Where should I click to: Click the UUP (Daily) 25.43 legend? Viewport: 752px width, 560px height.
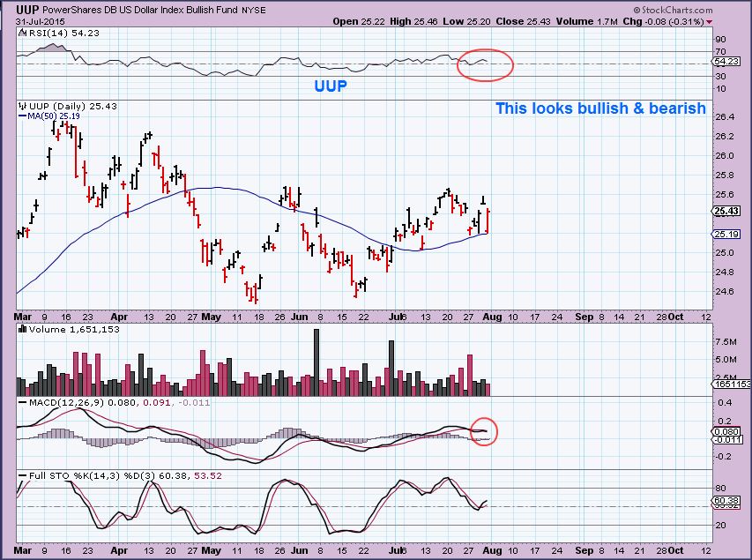click(72, 106)
